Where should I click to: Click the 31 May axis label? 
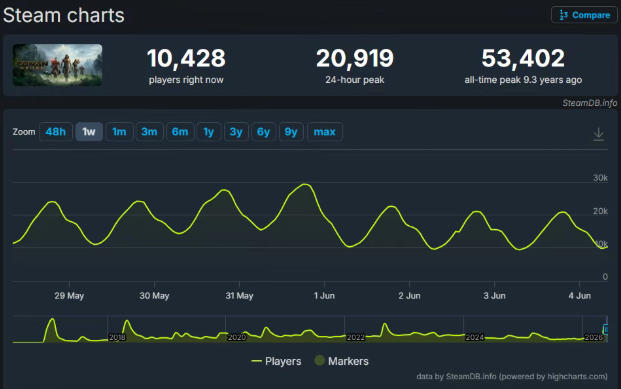(239, 296)
